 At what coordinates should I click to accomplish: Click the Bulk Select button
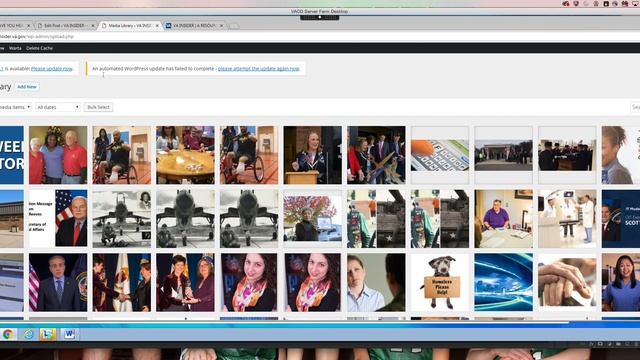tap(98, 107)
